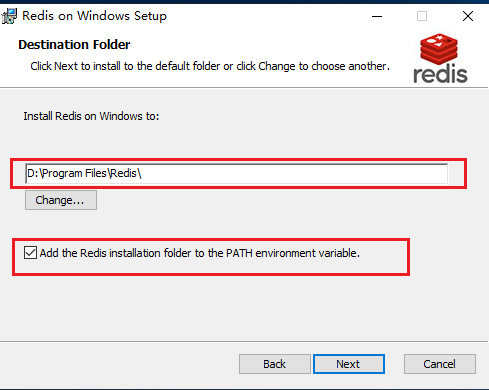Close the Setup dialog with the X

tap(468, 16)
